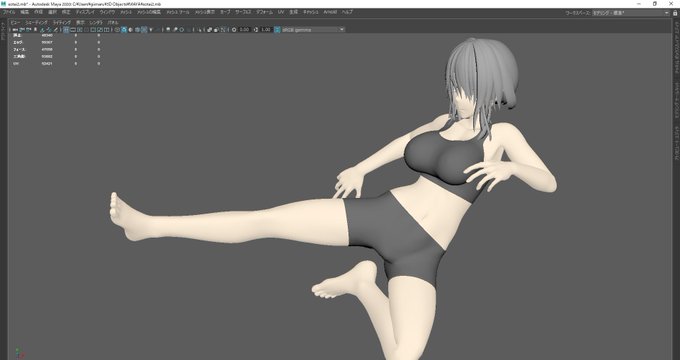This screenshot has width=680, height=360.
Task: Open the 選択 (Select) menu
Action: pos(52,12)
